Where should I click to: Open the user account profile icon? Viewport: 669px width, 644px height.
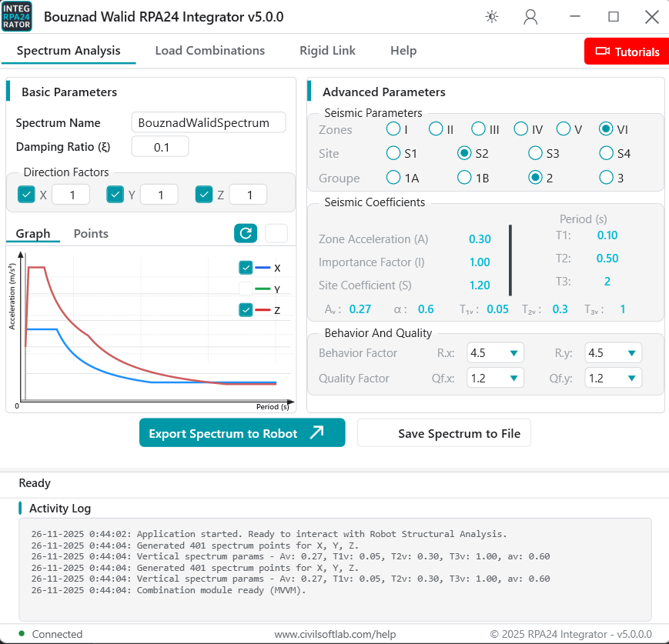530,17
